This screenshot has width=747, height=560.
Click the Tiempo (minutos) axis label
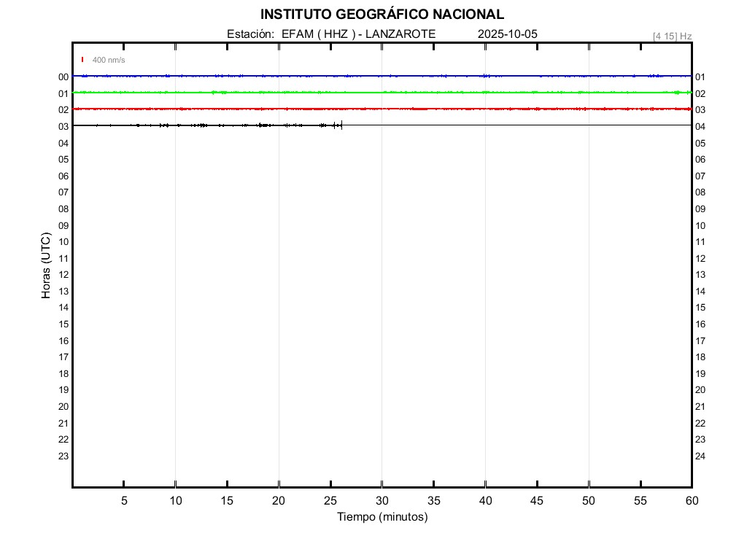[382, 517]
